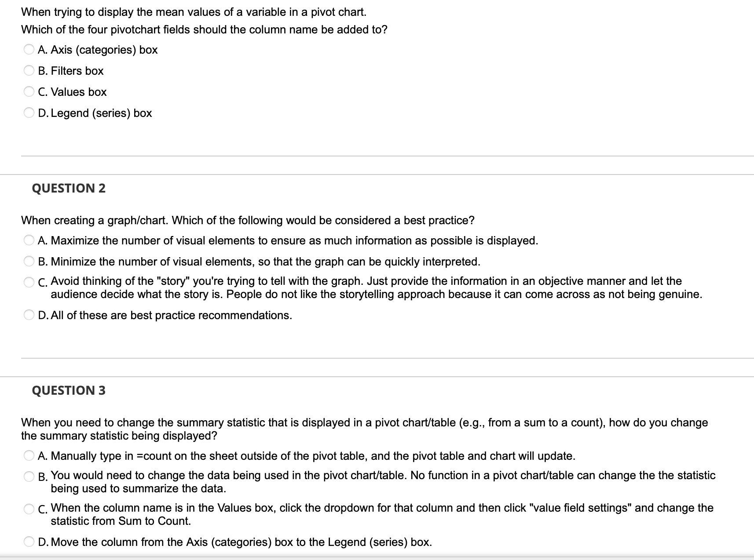Screen dimensions: 754x560
Task: Select answer D Legend (series) box
Action: click(x=29, y=113)
